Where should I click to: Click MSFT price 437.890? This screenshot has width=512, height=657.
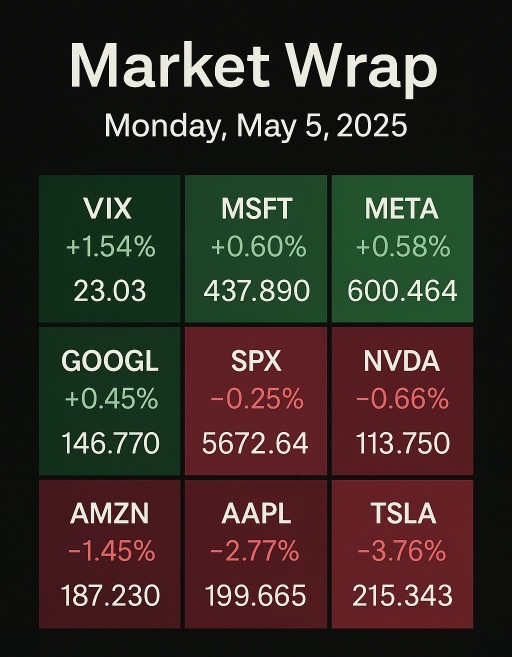pyautogui.click(x=256, y=290)
